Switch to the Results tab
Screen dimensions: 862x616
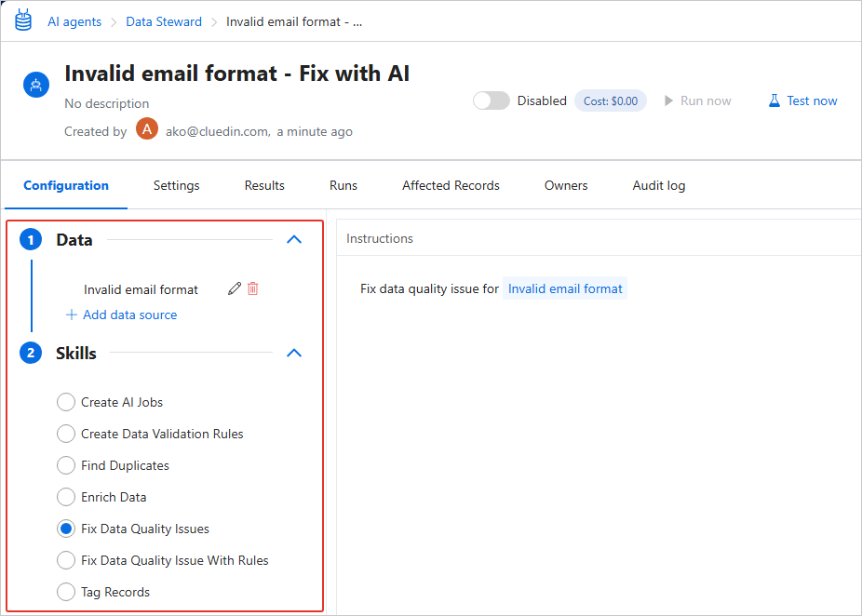pos(264,186)
